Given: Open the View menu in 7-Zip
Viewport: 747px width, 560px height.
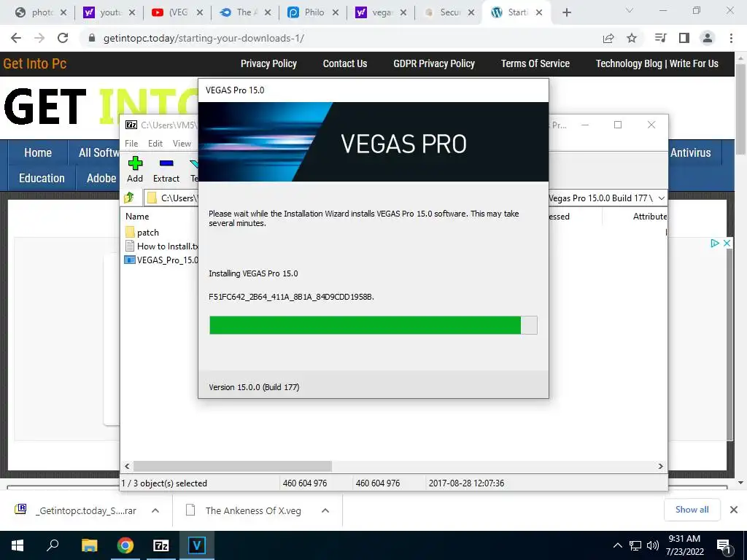Looking at the screenshot, I should point(182,144).
